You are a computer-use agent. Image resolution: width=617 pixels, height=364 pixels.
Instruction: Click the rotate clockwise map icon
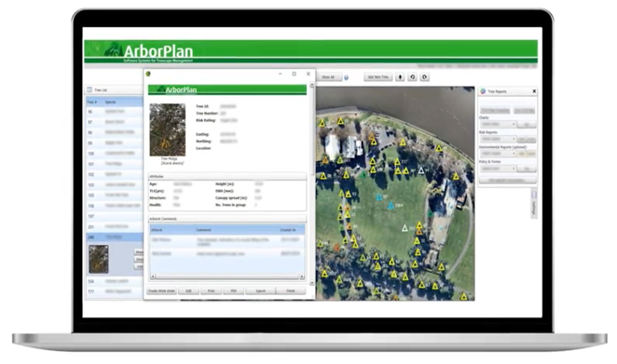coord(424,77)
